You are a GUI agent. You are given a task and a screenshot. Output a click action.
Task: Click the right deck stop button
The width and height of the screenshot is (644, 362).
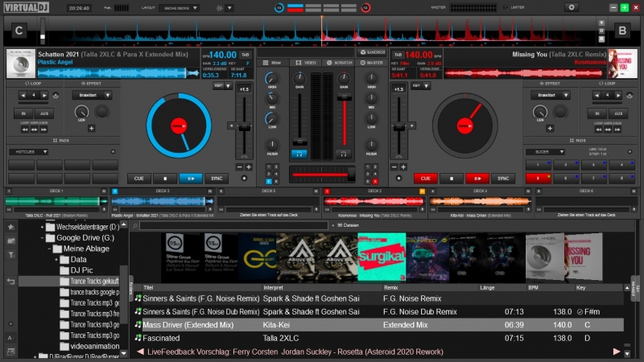click(452, 179)
